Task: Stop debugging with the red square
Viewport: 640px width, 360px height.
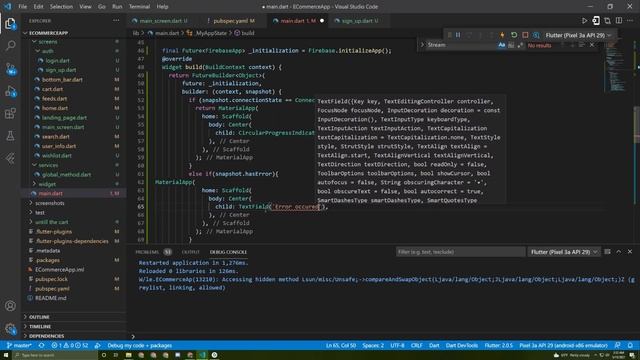Action: point(525,35)
